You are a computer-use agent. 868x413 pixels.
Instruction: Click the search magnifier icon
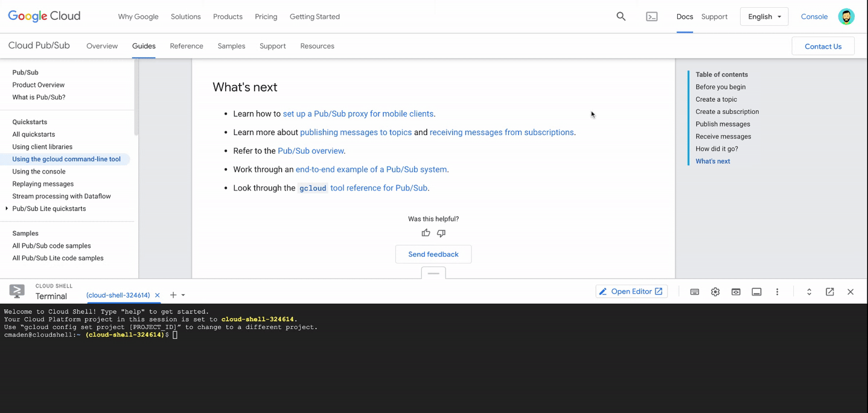(x=621, y=16)
